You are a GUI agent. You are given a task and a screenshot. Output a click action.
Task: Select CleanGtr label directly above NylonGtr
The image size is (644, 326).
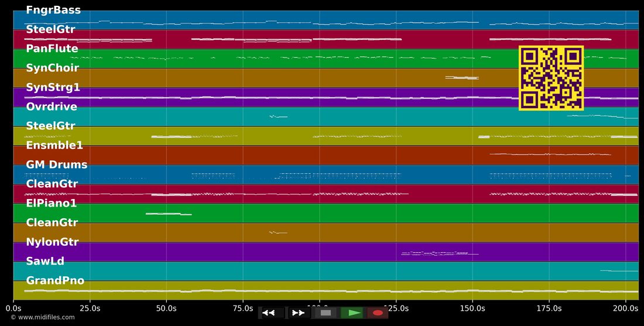(52, 222)
